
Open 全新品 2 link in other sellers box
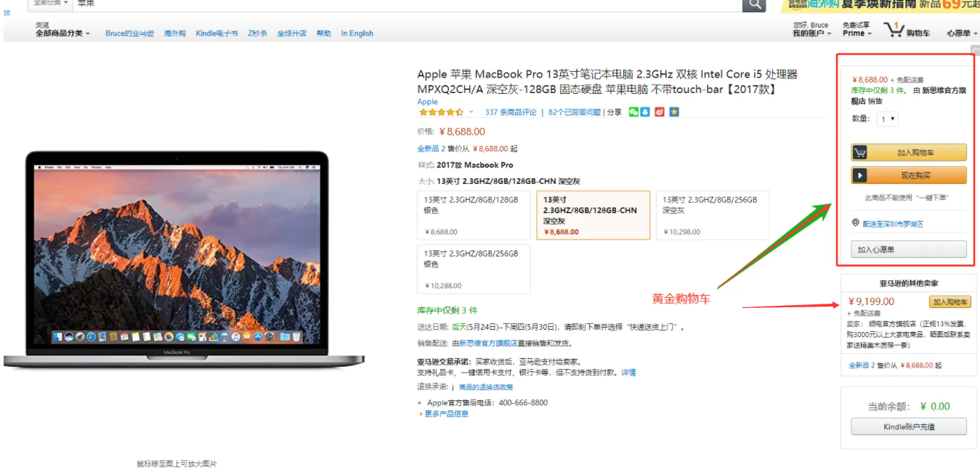[x=862, y=365]
